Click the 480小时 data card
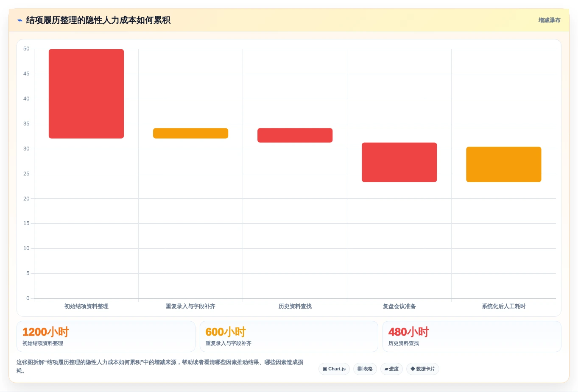This screenshot has width=578, height=392. click(472, 336)
